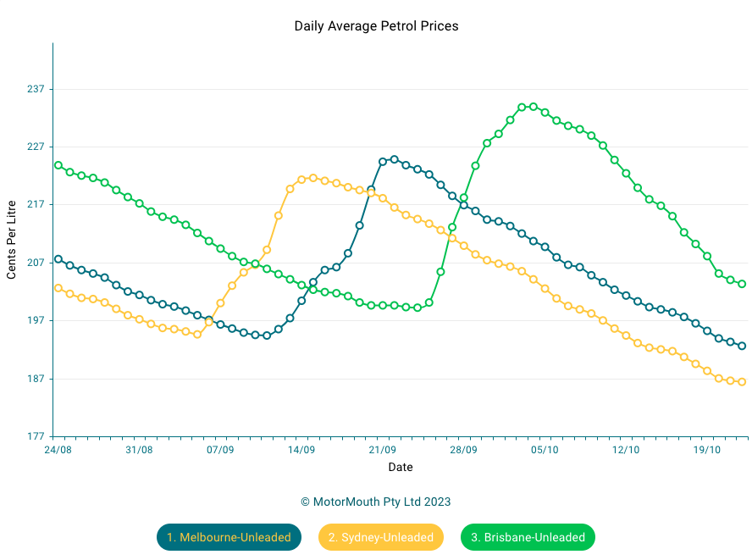752x560 pixels.
Task: Hide the Sydney-Unleaded series via legend
Action: click(x=380, y=537)
